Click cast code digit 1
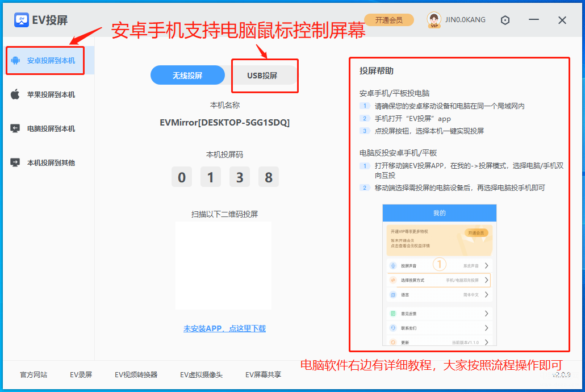Screen dimensions: 585x392 click(x=210, y=177)
